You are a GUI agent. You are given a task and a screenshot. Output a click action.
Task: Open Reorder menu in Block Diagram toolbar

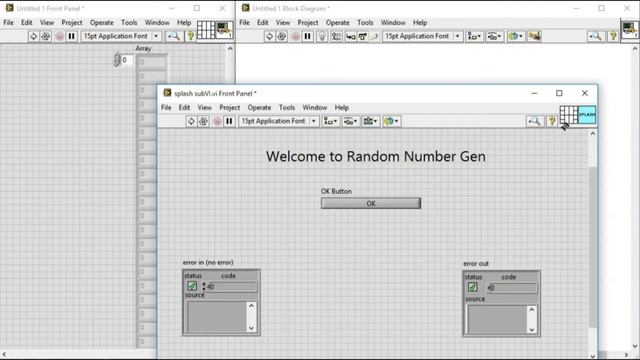click(x=516, y=36)
